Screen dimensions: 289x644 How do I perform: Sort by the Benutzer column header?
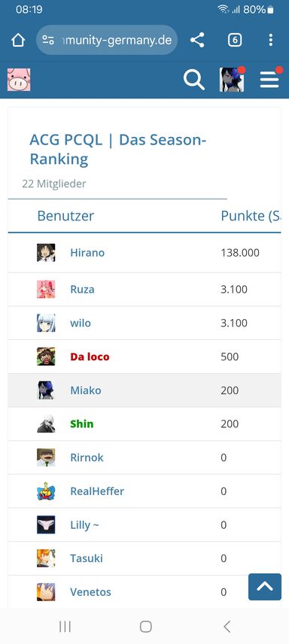point(65,216)
